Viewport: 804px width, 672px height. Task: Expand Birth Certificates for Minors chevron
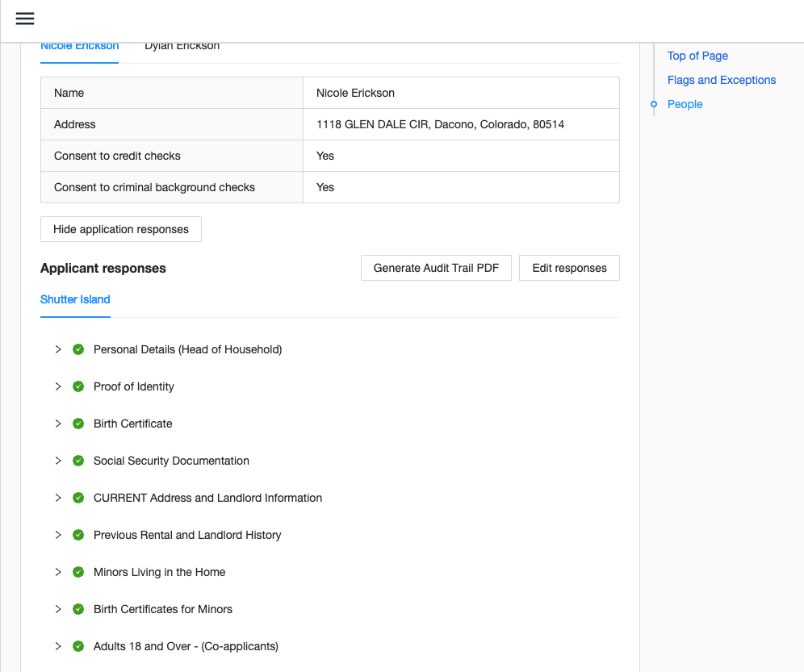pos(58,609)
